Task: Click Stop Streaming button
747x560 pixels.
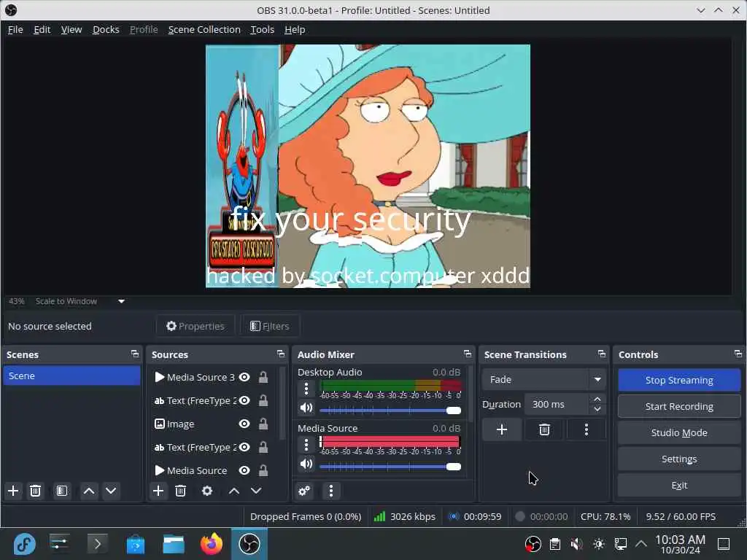Action: 679,380
